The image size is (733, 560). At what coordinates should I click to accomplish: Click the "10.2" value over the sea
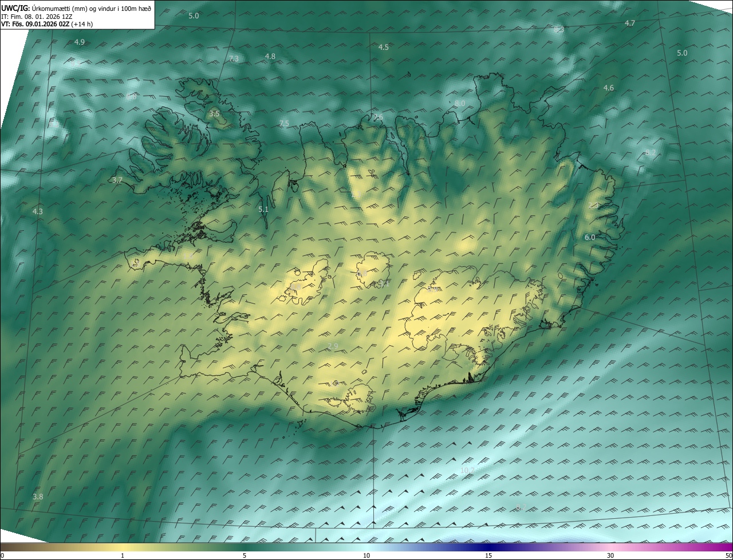point(467,471)
